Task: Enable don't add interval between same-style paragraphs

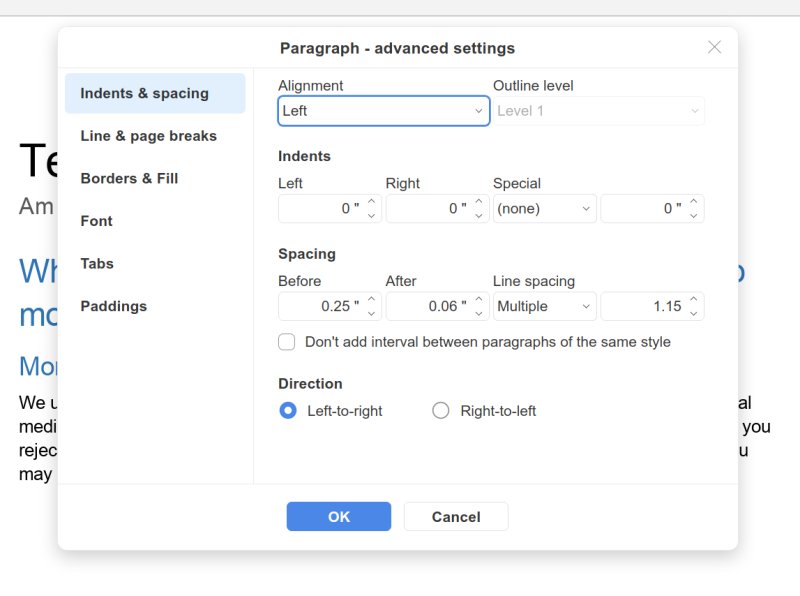Action: point(287,342)
